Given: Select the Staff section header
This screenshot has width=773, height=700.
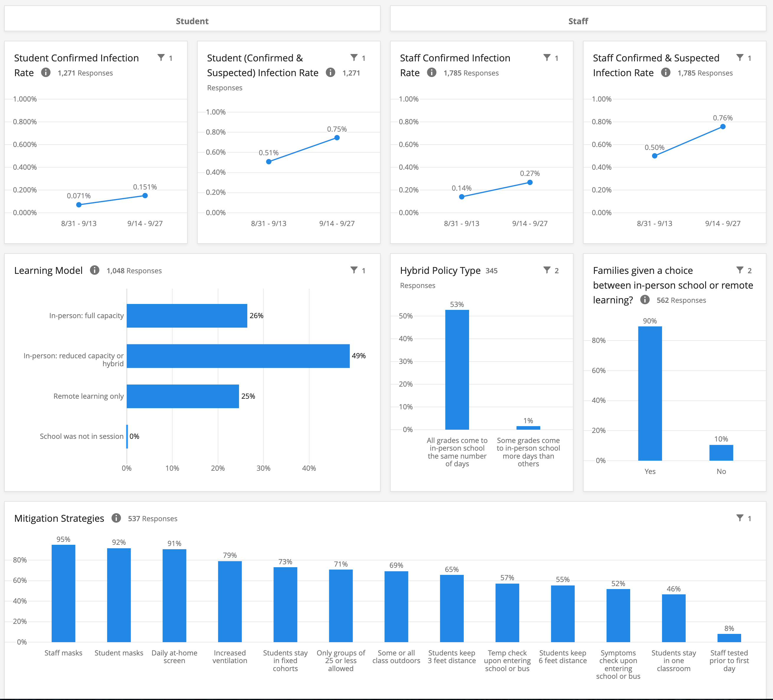Looking at the screenshot, I should click(x=578, y=21).
